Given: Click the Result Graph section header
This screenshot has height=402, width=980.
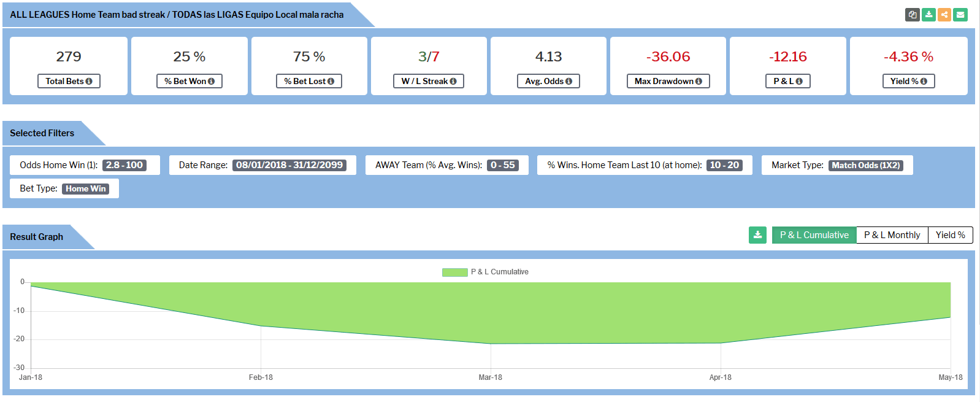Looking at the screenshot, I should 36,237.
